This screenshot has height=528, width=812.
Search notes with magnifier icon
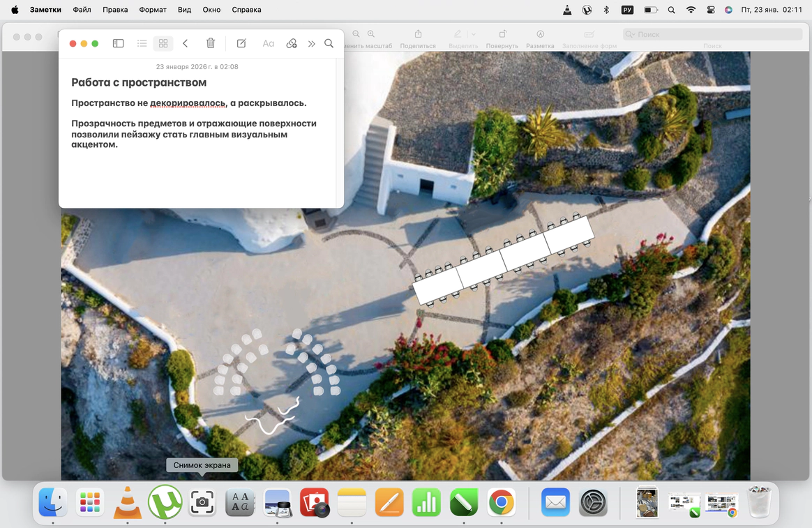329,43
